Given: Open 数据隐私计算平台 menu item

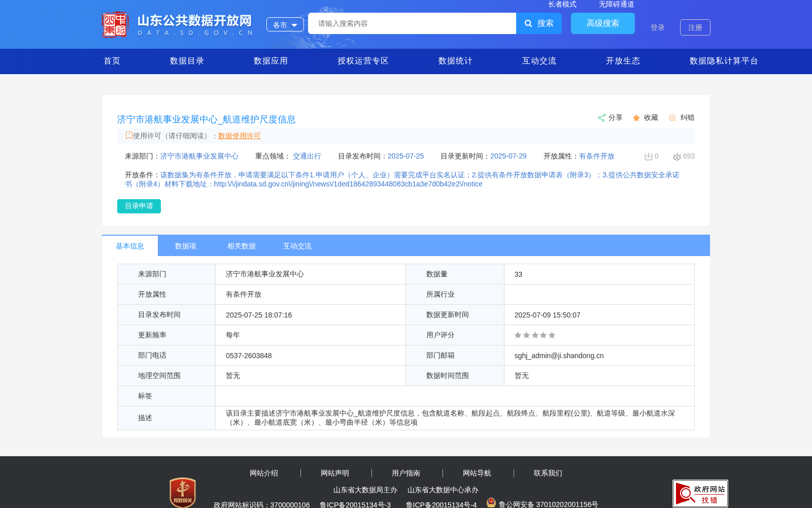Looking at the screenshot, I should coord(724,61).
